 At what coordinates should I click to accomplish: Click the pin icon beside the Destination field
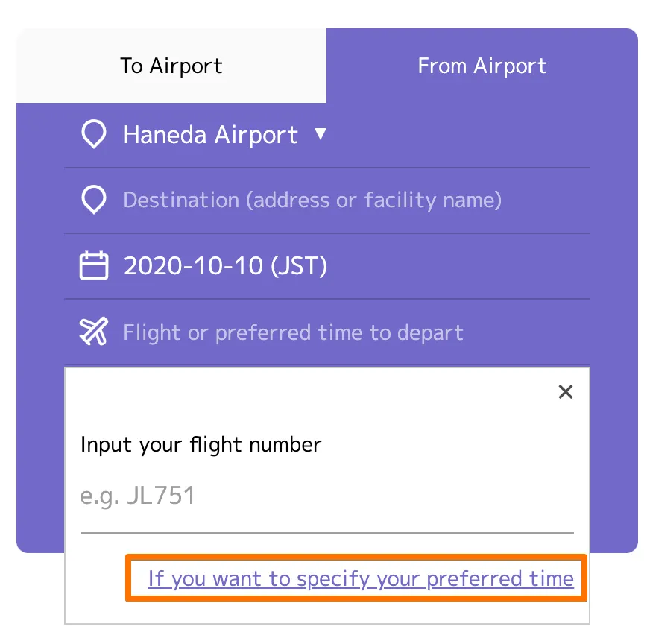pos(93,201)
